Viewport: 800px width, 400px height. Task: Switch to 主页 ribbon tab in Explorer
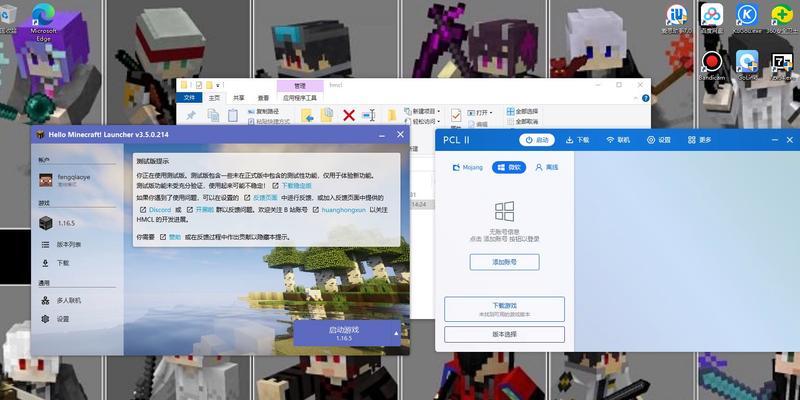pos(215,97)
